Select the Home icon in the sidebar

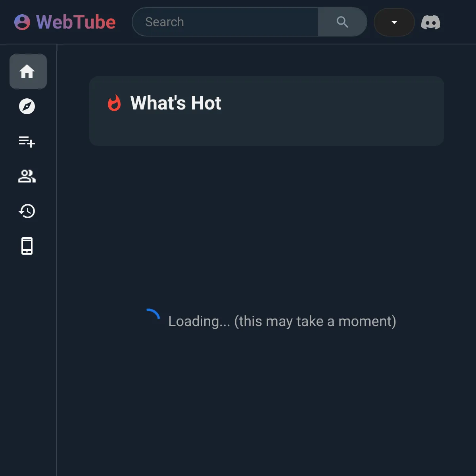coord(28,71)
